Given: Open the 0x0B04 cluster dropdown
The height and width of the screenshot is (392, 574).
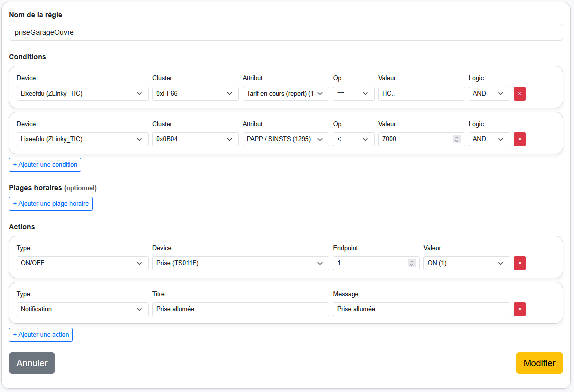Looking at the screenshot, I should click(195, 139).
